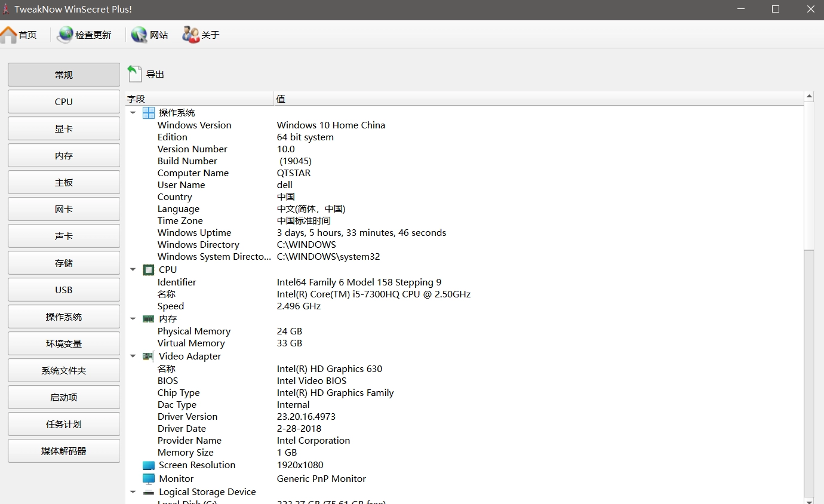Click the value 'C:\WINDOWS\system32'
This screenshot has height=504, width=824.
point(328,257)
